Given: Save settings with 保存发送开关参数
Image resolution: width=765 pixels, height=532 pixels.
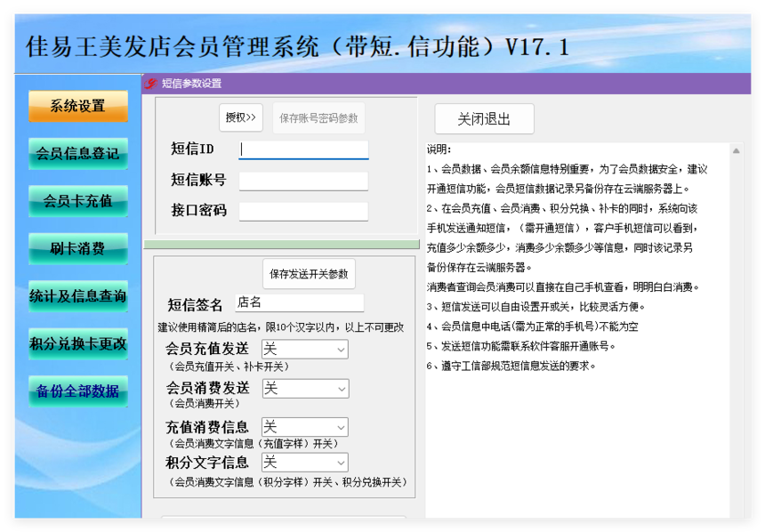Looking at the screenshot, I should 309,274.
